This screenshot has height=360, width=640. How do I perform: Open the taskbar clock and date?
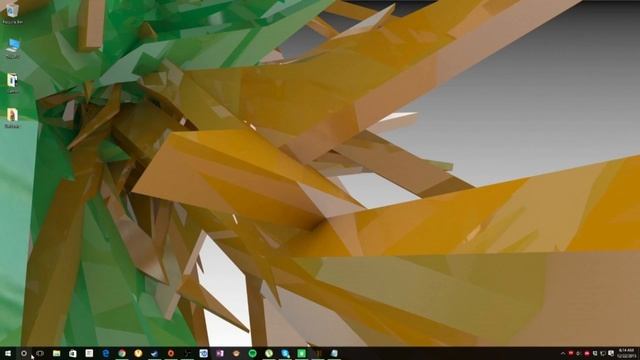[x=627, y=353]
